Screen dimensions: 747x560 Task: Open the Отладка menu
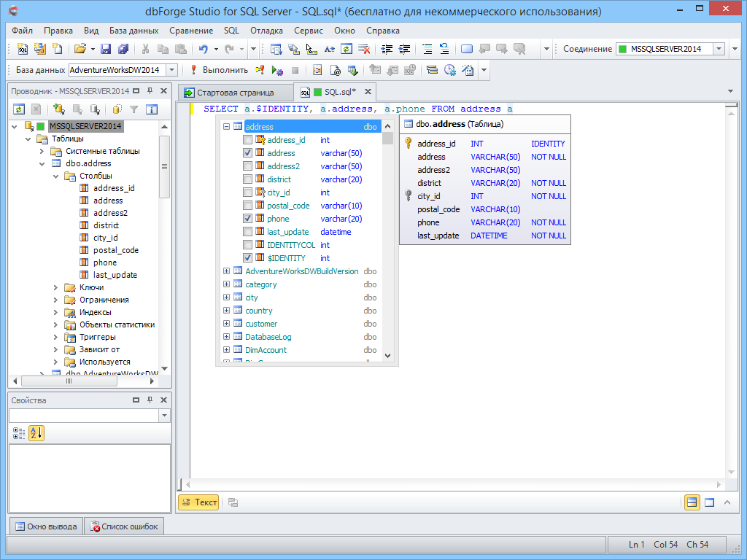(x=266, y=31)
